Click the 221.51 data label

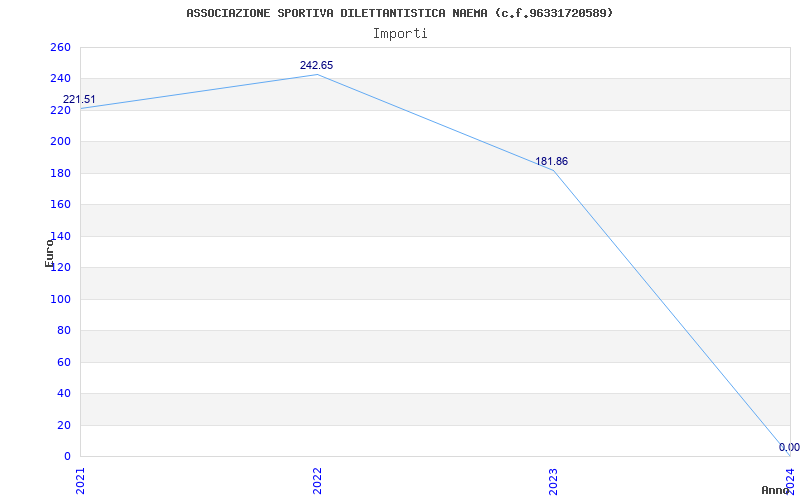(x=79, y=99)
